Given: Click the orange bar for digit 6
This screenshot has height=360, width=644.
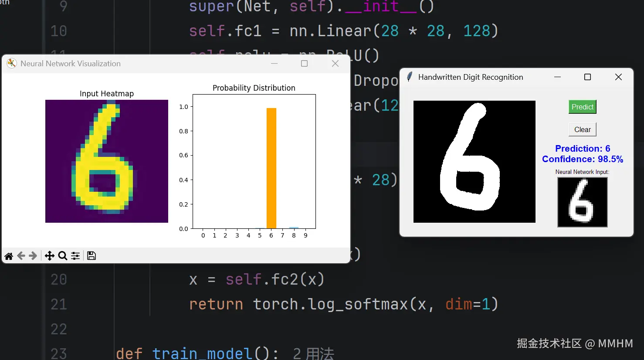Looking at the screenshot, I should [x=271, y=168].
